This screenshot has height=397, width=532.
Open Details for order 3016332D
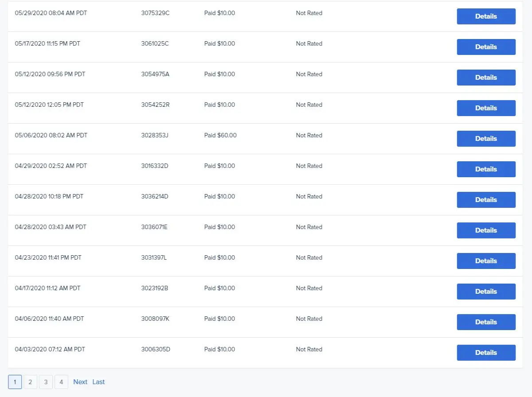[x=486, y=169]
